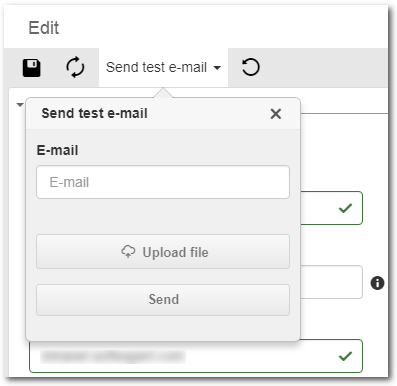
Task: Click the Upload file button
Action: click(163, 252)
